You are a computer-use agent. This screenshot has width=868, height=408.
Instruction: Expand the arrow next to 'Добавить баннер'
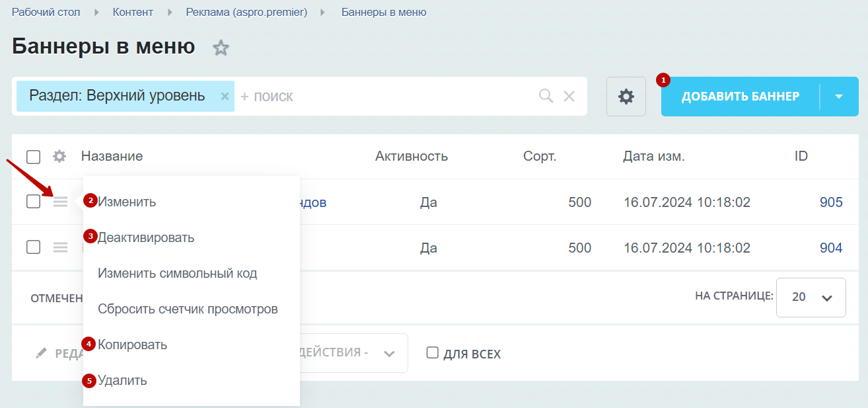coord(839,97)
